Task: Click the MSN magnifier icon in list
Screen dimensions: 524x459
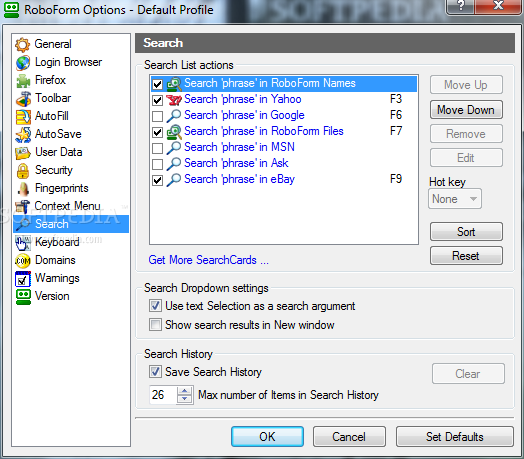Action: point(173,148)
